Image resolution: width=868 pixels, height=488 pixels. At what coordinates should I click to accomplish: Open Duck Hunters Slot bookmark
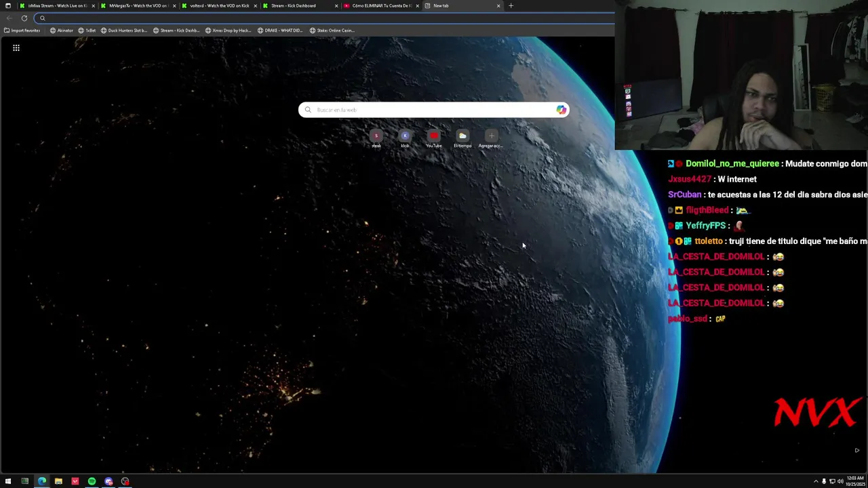[x=123, y=30]
